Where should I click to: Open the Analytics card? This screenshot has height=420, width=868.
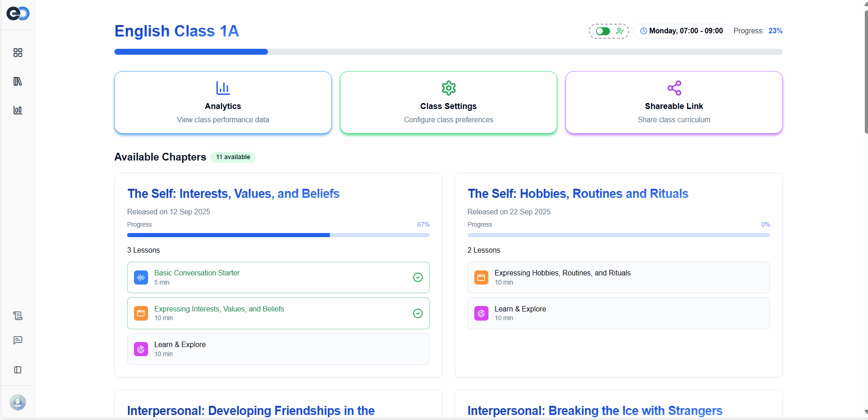223,103
